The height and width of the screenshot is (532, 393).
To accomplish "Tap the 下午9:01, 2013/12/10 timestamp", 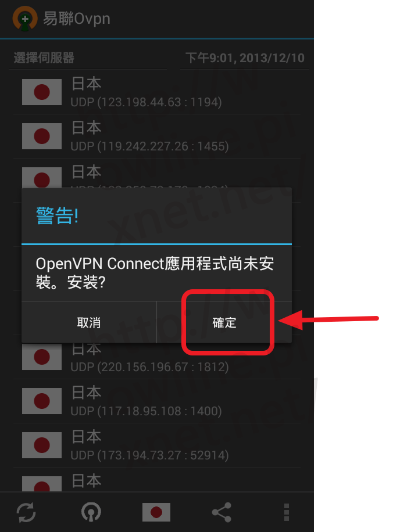I will tap(245, 58).
